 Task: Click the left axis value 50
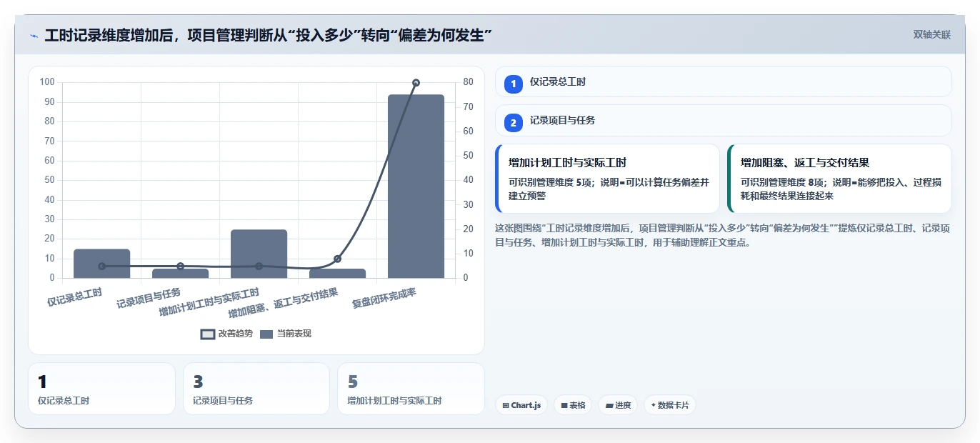49,180
